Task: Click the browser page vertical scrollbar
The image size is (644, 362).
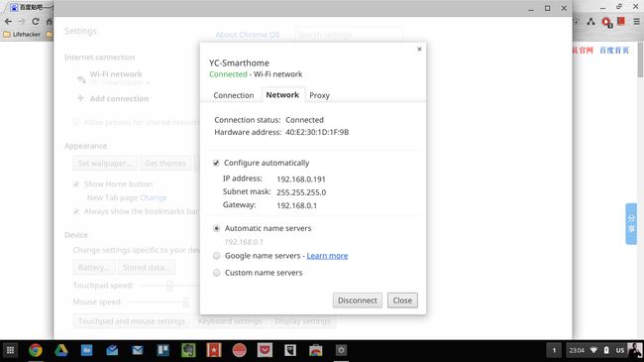Action: pos(640,60)
